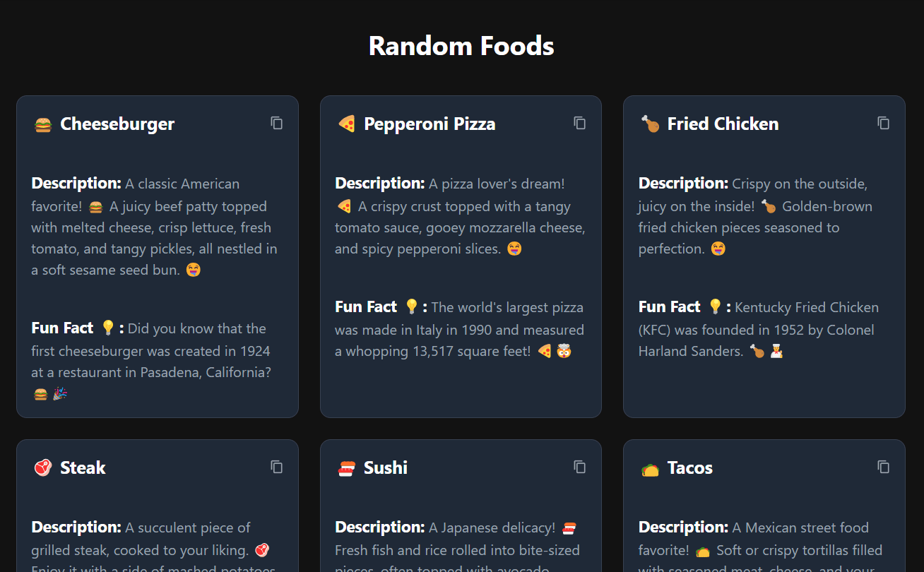924x572 pixels.
Task: Click the steak emoji next to Steak
Action: tap(42, 467)
